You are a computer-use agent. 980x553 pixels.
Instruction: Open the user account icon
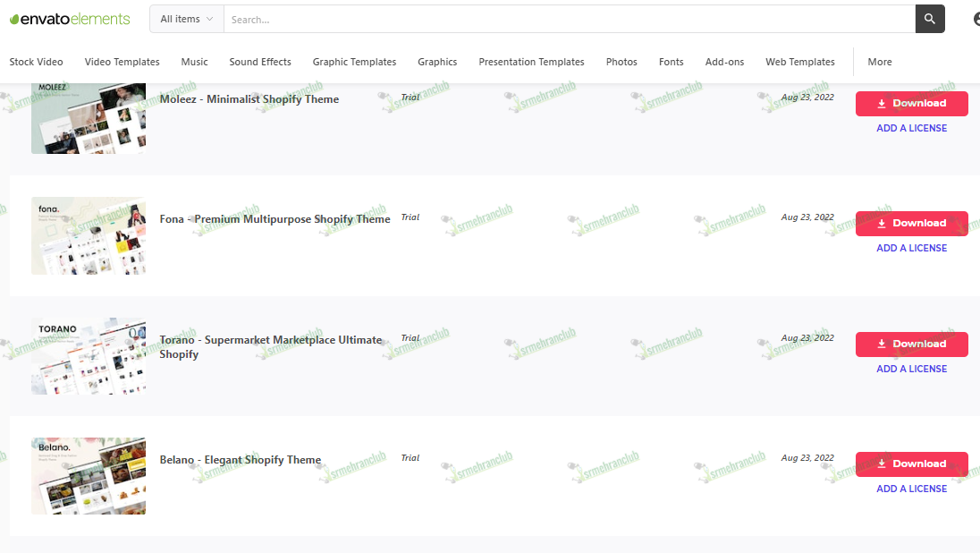click(x=976, y=20)
